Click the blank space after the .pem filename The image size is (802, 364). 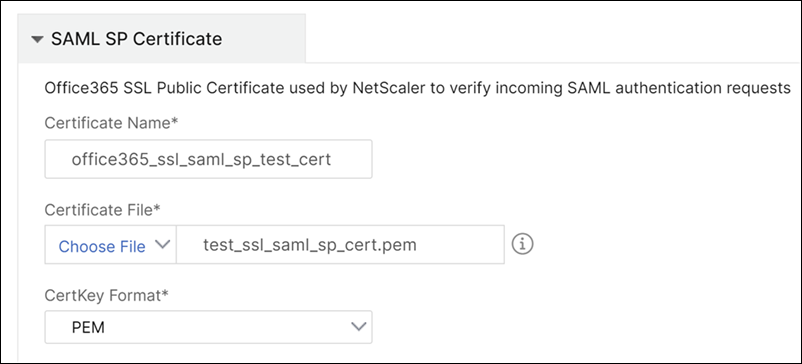point(459,245)
